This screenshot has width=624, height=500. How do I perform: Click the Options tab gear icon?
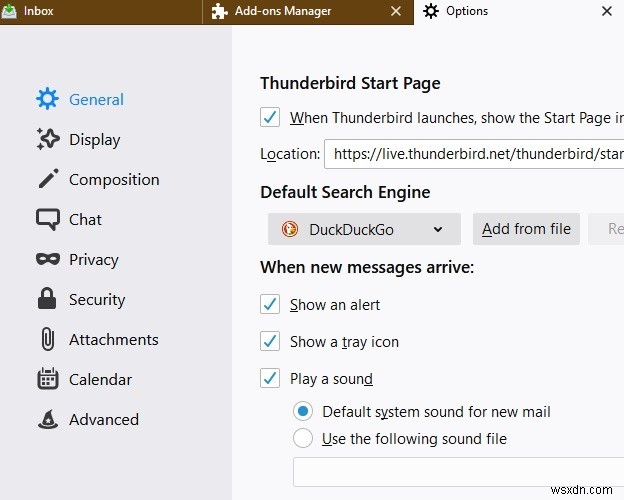point(431,11)
